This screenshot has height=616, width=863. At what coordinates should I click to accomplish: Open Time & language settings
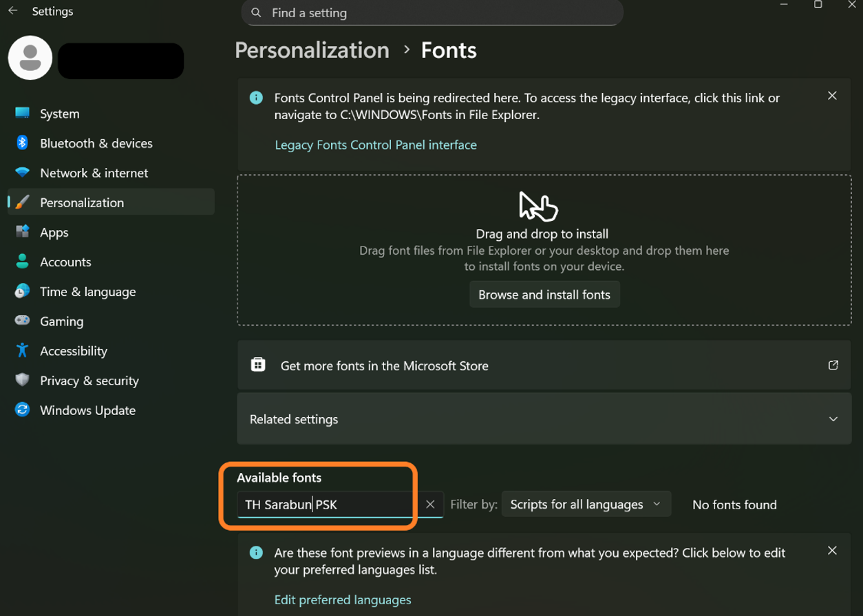(87, 291)
